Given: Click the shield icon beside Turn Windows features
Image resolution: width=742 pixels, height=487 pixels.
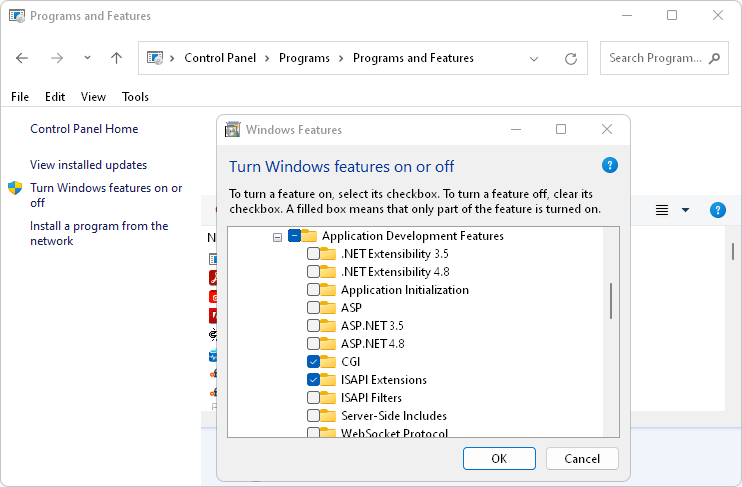Looking at the screenshot, I should (15, 188).
